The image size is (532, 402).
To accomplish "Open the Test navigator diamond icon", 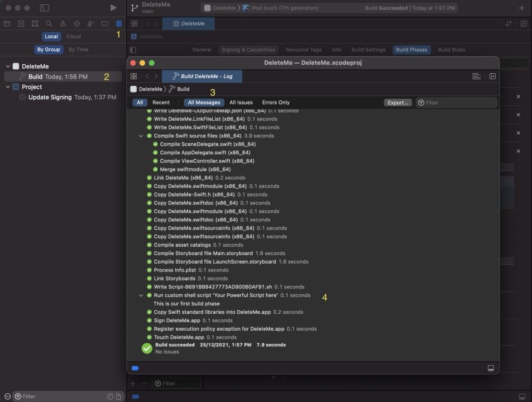I will point(77,24).
